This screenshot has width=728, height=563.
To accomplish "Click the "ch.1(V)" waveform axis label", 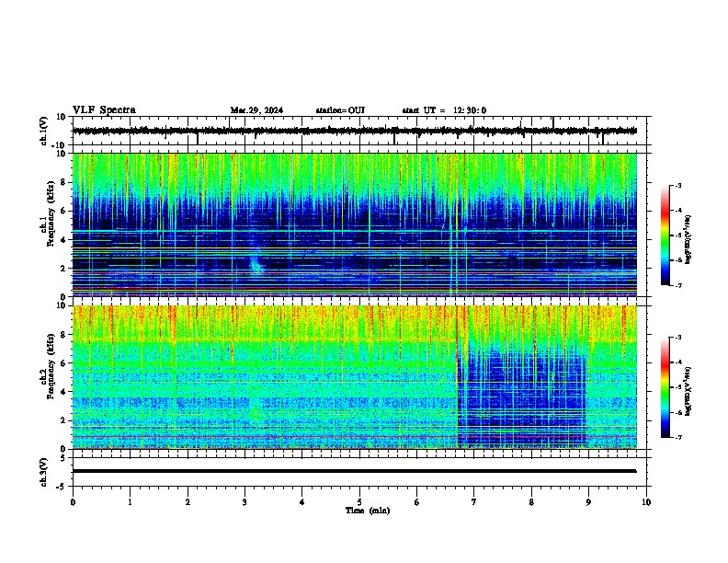I will coord(44,131).
